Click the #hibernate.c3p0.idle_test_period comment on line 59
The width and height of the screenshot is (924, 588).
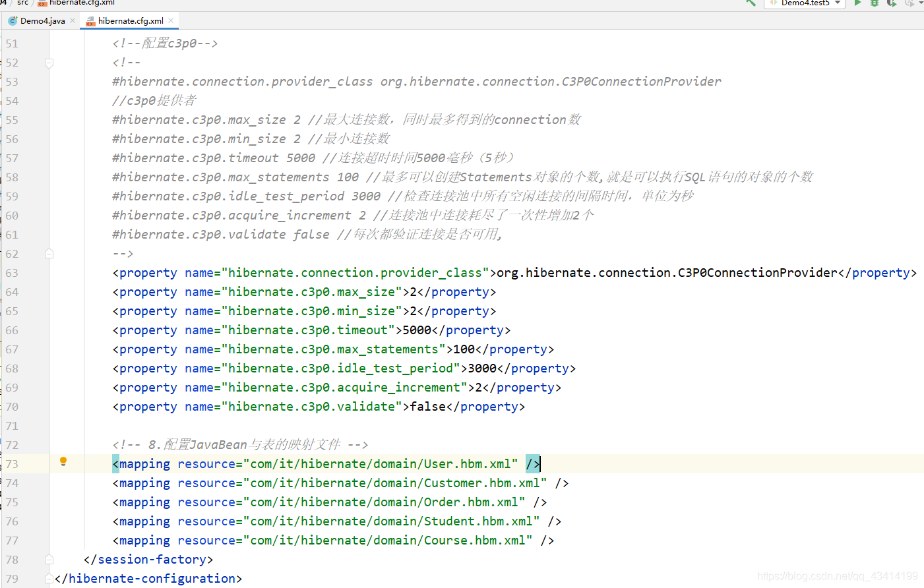(x=403, y=196)
